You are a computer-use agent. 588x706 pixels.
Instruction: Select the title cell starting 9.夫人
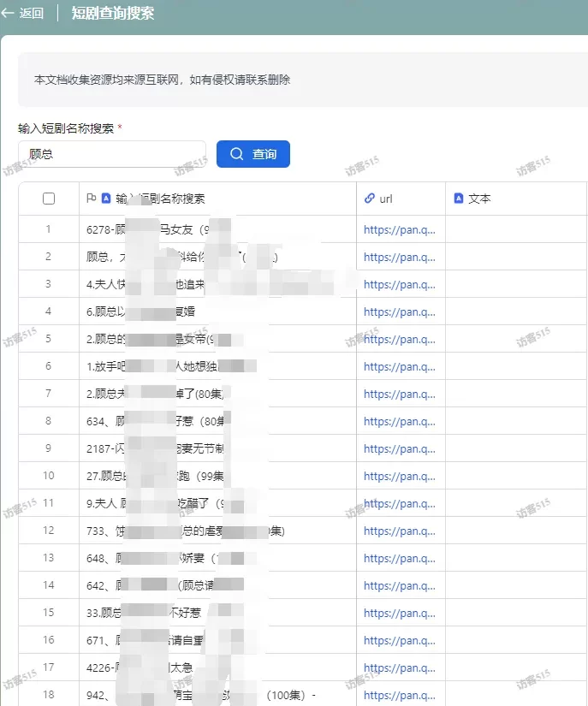click(x=217, y=503)
